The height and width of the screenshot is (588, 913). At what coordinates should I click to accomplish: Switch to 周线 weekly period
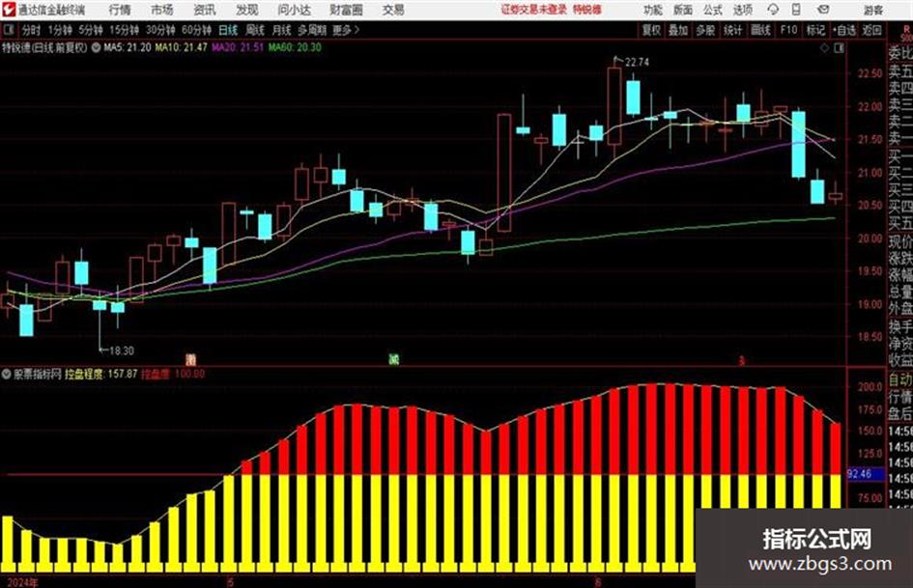pos(255,30)
